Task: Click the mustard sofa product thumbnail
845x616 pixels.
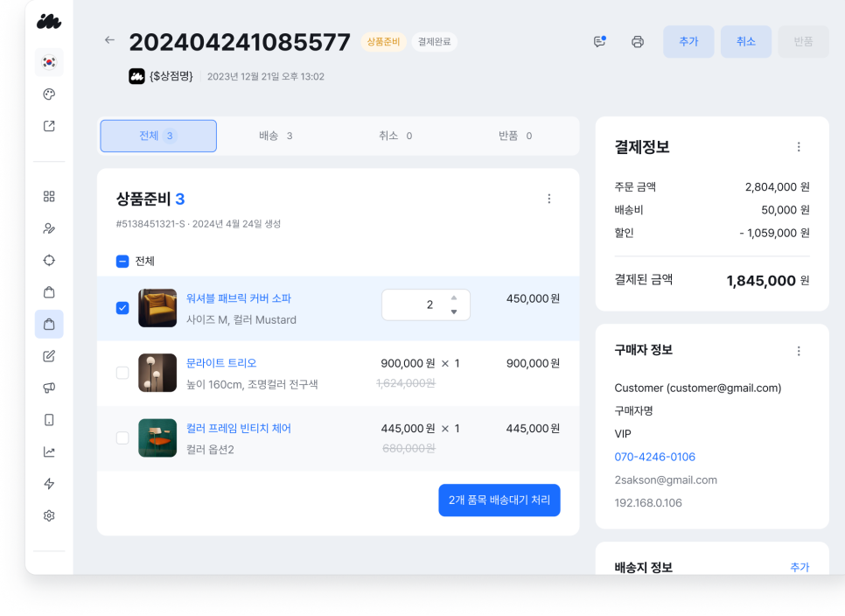Action: [x=157, y=308]
